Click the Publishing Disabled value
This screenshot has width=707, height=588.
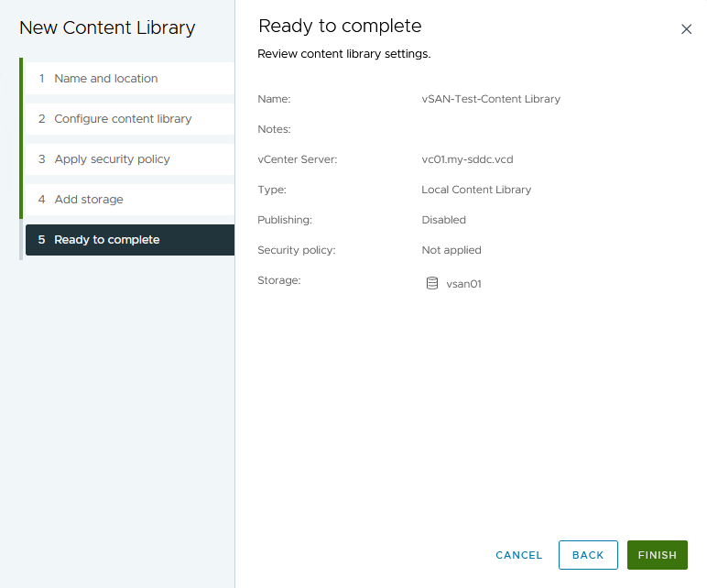pos(443,220)
